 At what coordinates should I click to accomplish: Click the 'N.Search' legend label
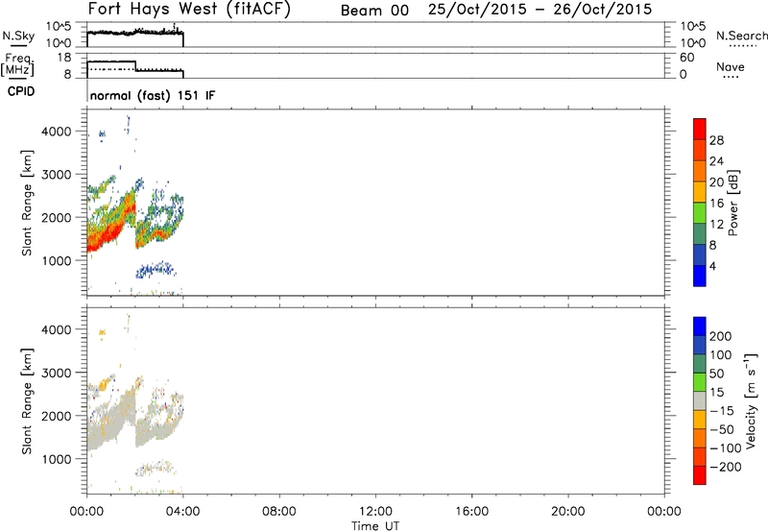pos(741,36)
